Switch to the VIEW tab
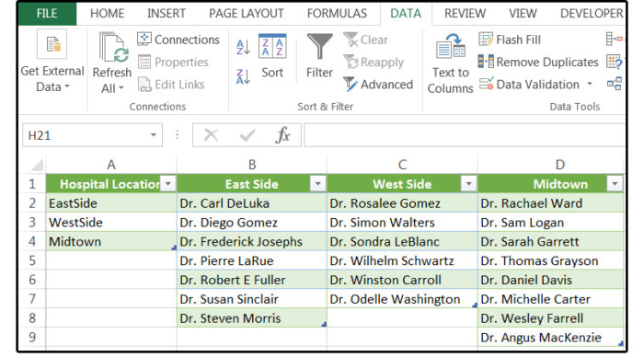644x357 pixels. coord(523,14)
